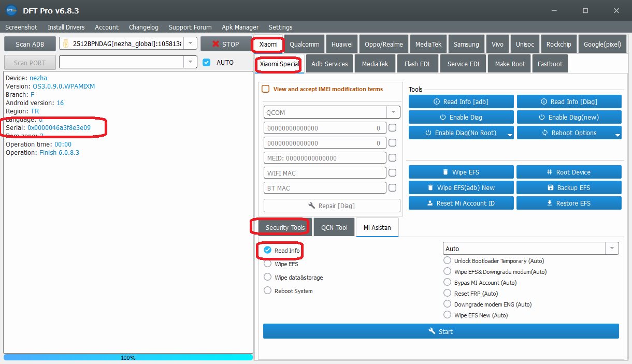The image size is (632, 364).
Task: Select Wipe EFS& Downgrade modem(Auto)
Action: click(x=448, y=271)
